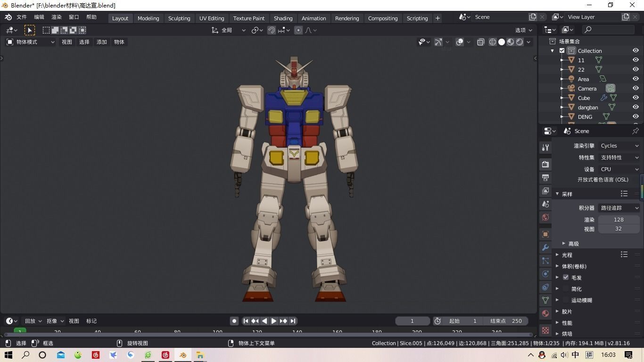Open the 文件 (File) menu
This screenshot has height=362, width=644.
pyautogui.click(x=22, y=17)
